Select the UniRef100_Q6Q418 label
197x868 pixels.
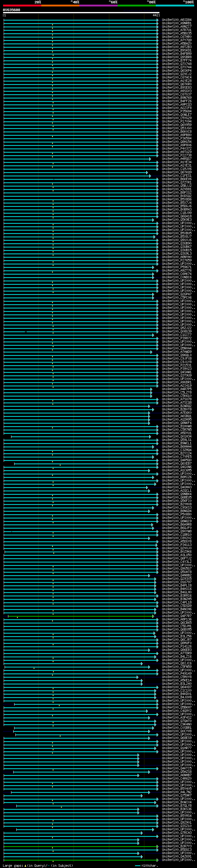pyautogui.click(x=176, y=216)
